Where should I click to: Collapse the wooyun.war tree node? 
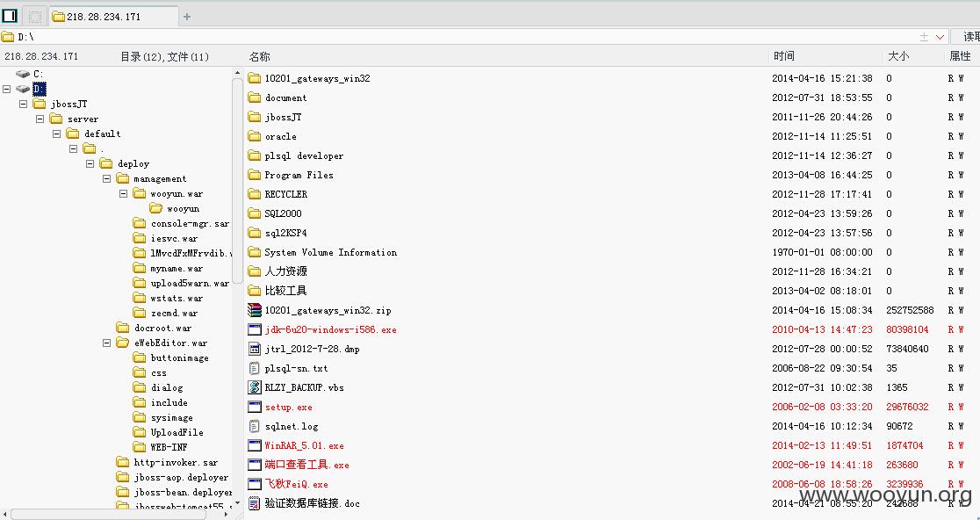pyautogui.click(x=124, y=194)
